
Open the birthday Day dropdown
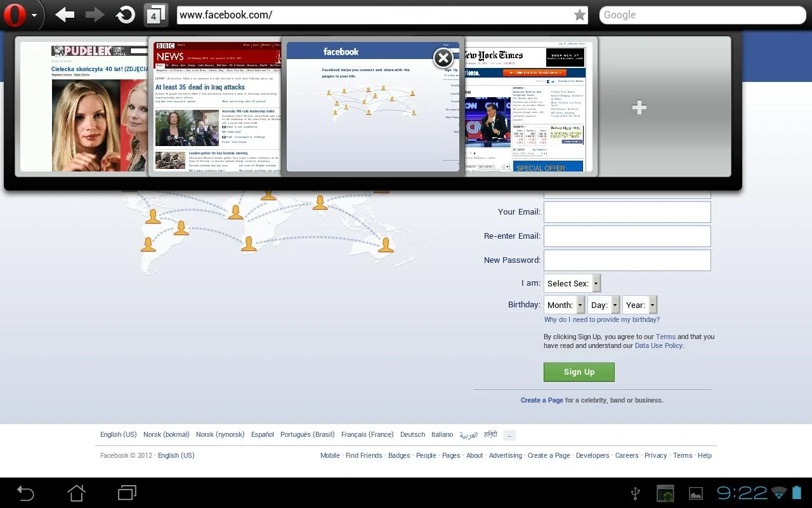[603, 305]
